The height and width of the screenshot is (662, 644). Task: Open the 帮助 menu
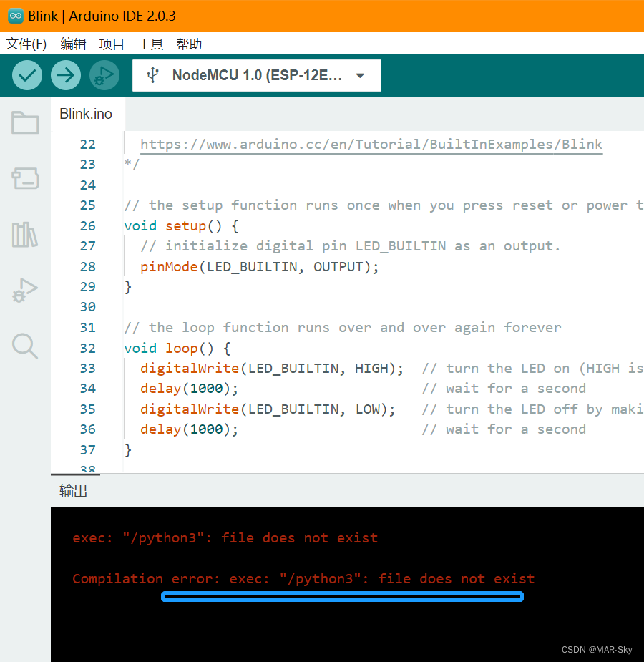pyautogui.click(x=189, y=44)
